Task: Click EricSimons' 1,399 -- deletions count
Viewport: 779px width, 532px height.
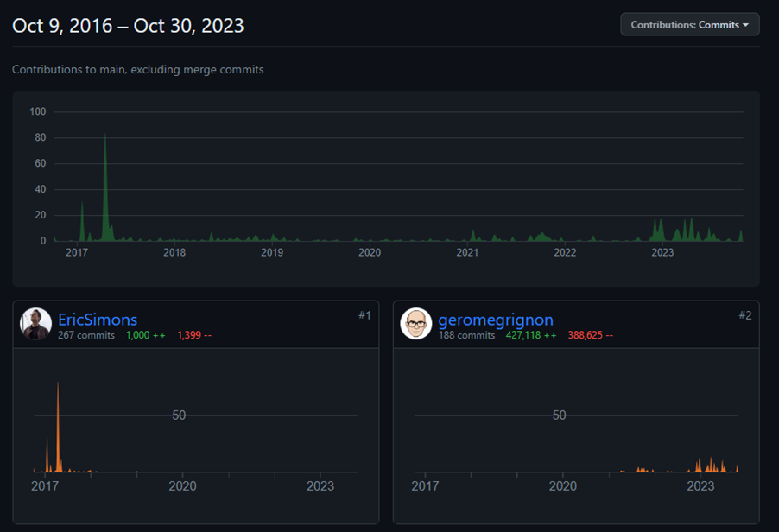Action: [194, 335]
